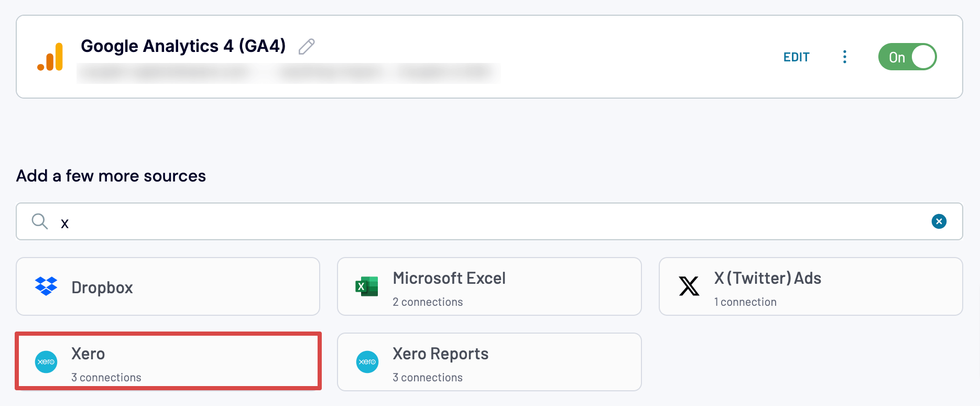Select the Microsoft Excel source card
This screenshot has width=980, height=406.
tap(489, 286)
